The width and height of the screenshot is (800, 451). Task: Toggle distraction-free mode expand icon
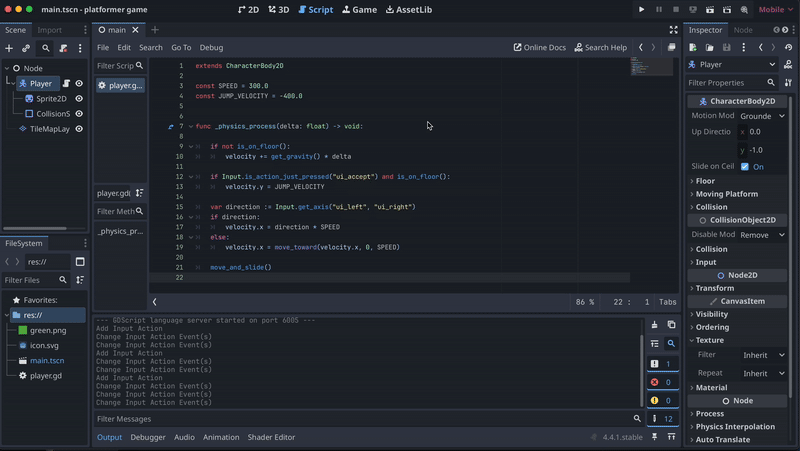pyautogui.click(x=673, y=30)
